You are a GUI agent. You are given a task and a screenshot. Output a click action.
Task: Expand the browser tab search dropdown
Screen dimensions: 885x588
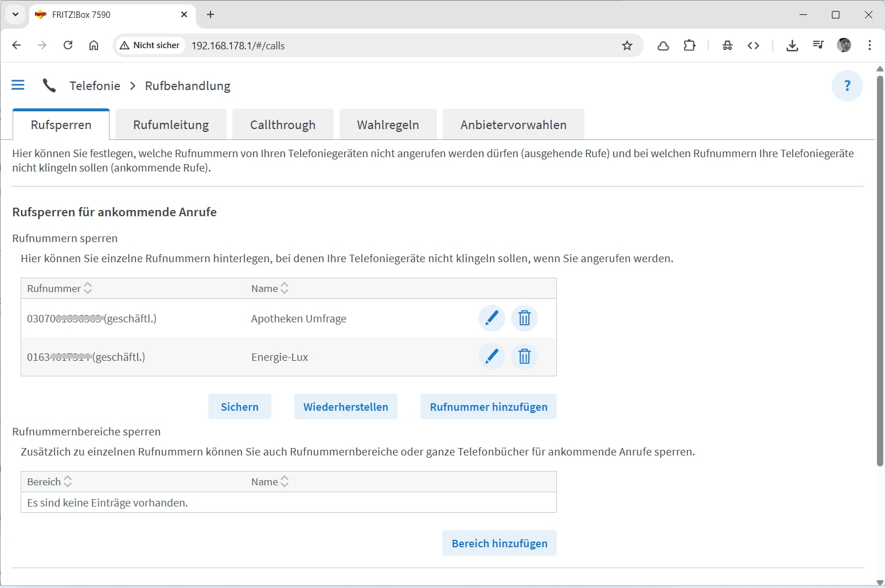point(15,14)
